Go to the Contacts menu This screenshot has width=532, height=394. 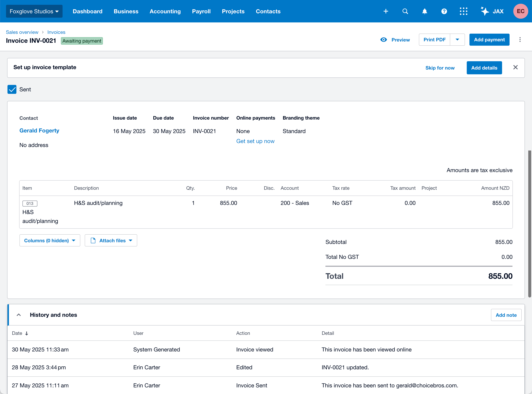coord(268,11)
